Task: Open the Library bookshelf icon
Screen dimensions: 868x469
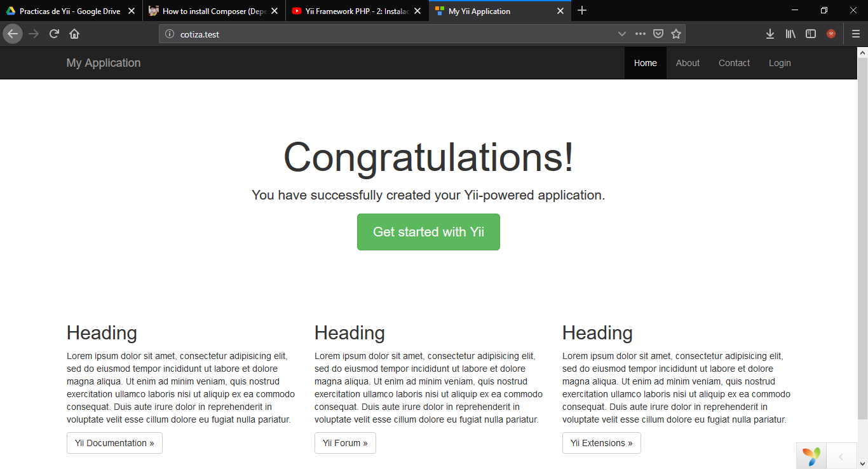Action: pyautogui.click(x=790, y=34)
